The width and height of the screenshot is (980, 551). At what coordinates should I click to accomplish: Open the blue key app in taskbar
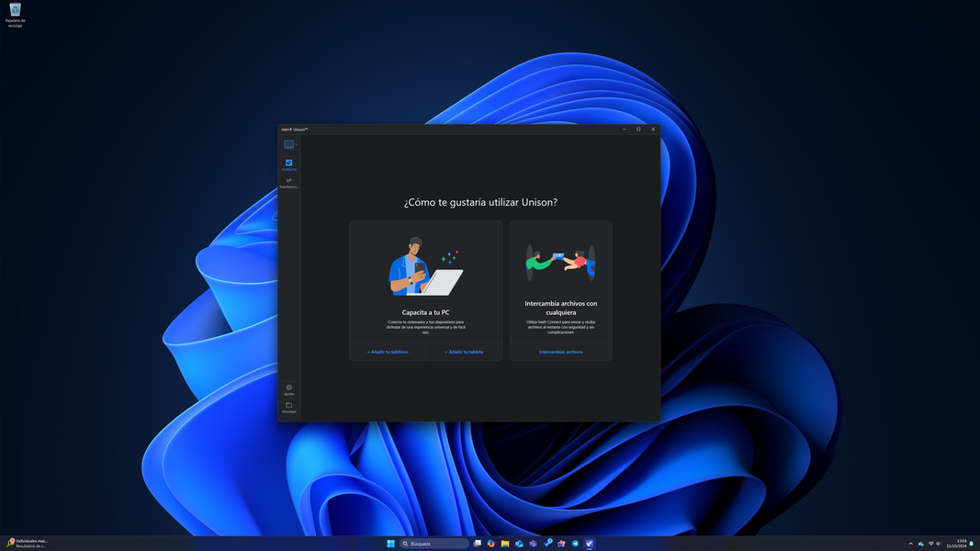click(547, 543)
